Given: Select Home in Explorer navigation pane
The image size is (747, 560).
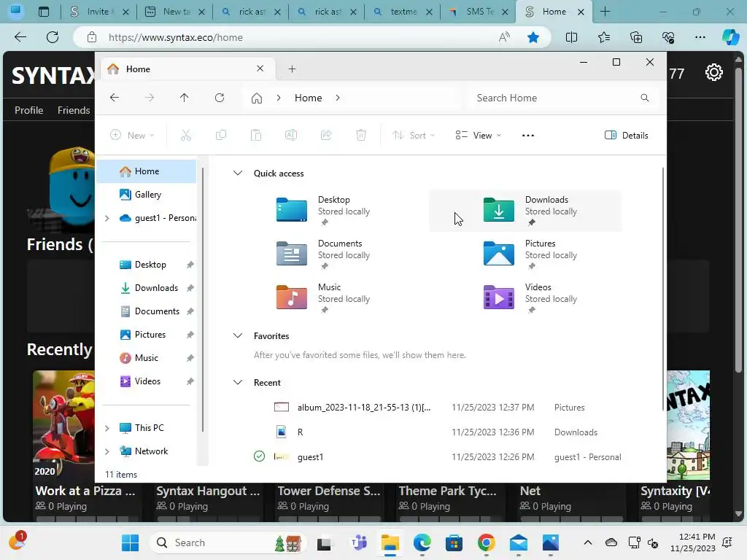Looking at the screenshot, I should pyautogui.click(x=146, y=171).
